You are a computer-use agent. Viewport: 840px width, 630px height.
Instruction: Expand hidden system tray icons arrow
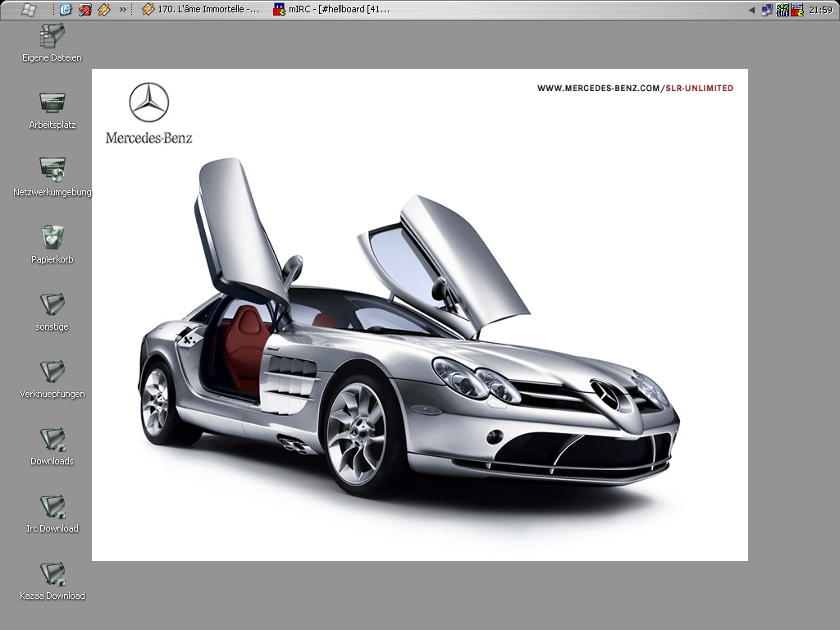point(751,10)
